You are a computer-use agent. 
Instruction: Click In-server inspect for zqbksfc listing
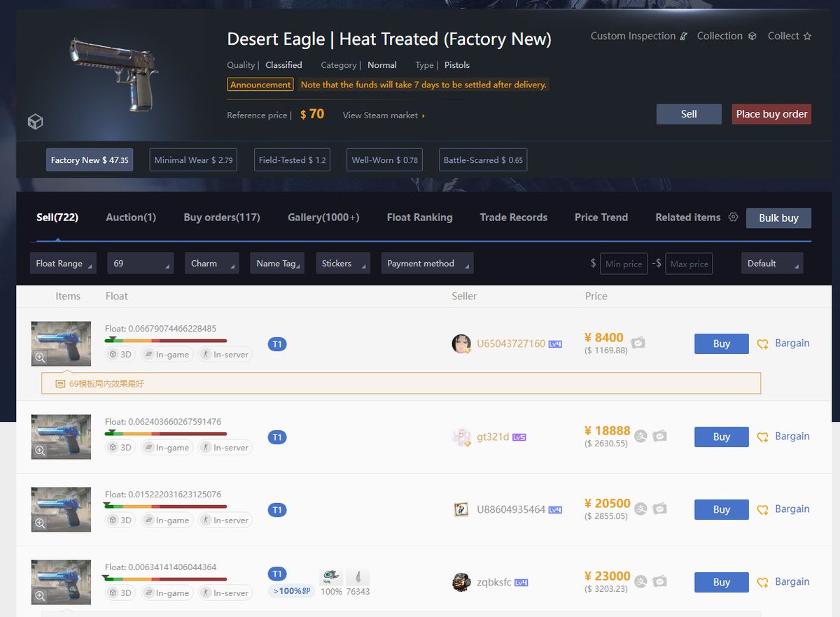pyautogui.click(x=225, y=593)
